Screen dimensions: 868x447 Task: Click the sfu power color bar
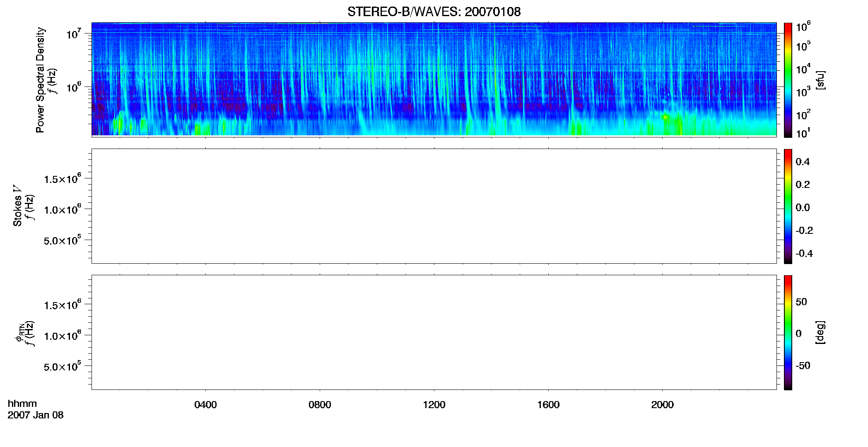tap(788, 80)
